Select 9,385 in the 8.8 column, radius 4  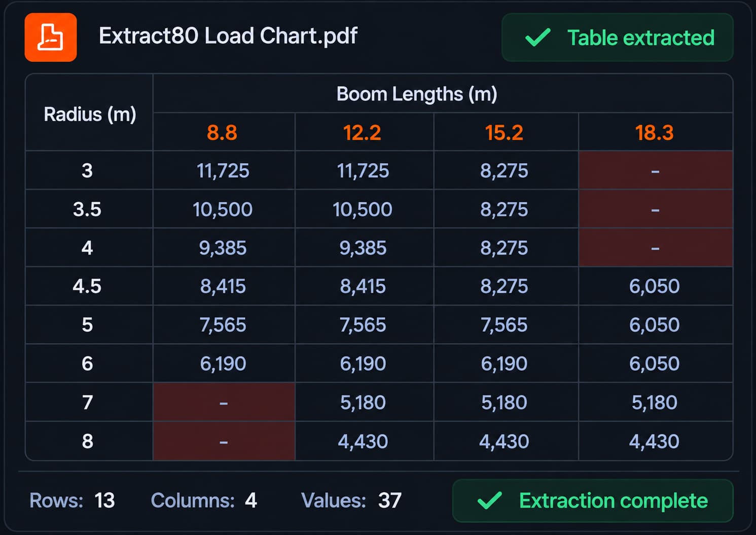coord(223,248)
